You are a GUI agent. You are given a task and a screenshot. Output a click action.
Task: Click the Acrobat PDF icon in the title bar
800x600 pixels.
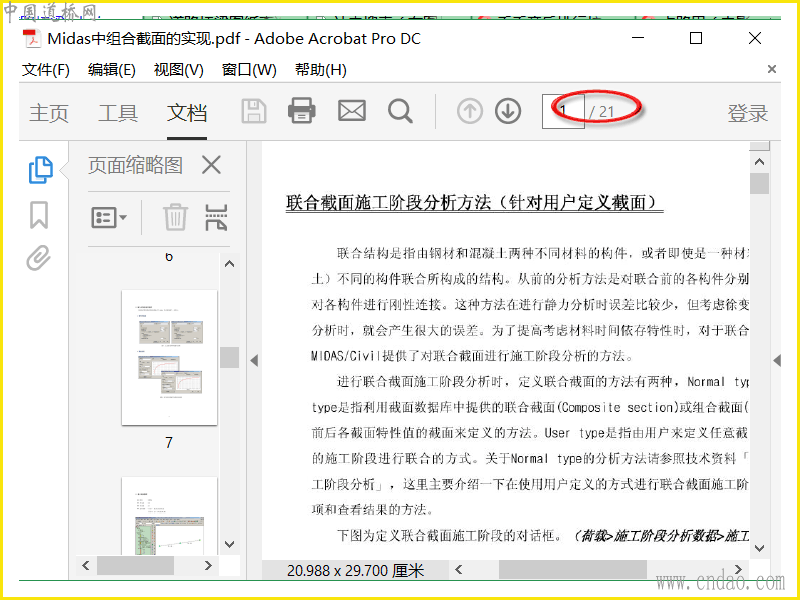(x=32, y=39)
